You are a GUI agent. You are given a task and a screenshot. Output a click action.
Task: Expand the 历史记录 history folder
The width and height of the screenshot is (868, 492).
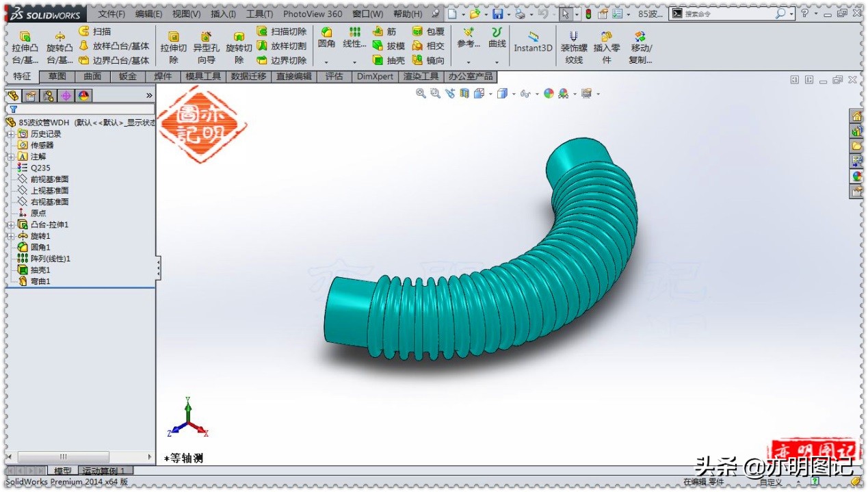pos(10,133)
